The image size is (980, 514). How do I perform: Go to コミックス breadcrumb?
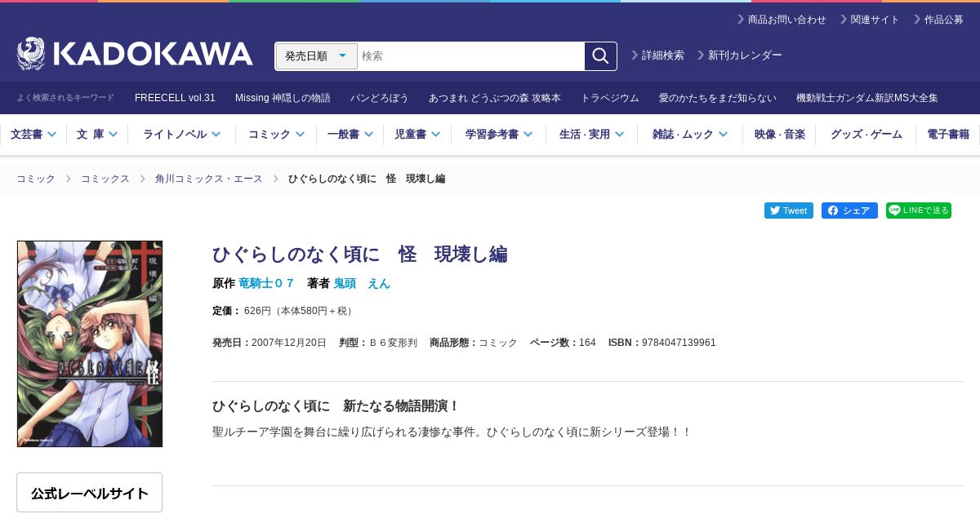(105, 179)
